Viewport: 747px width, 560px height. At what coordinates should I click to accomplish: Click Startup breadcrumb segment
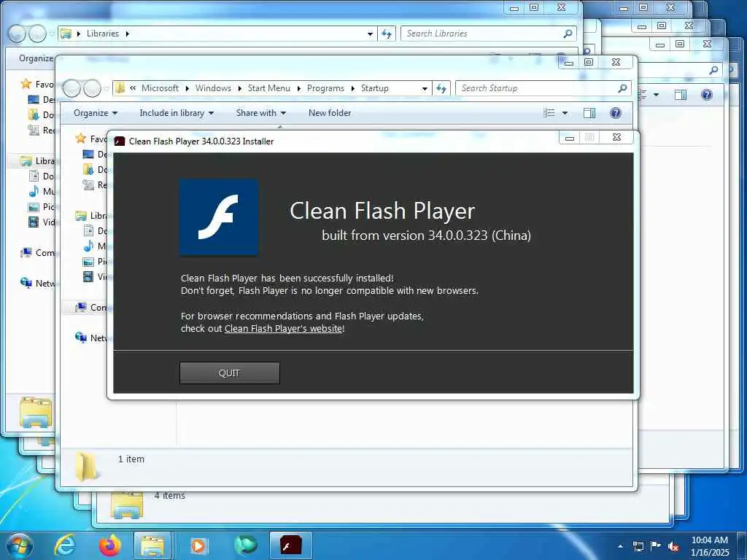pyautogui.click(x=374, y=88)
